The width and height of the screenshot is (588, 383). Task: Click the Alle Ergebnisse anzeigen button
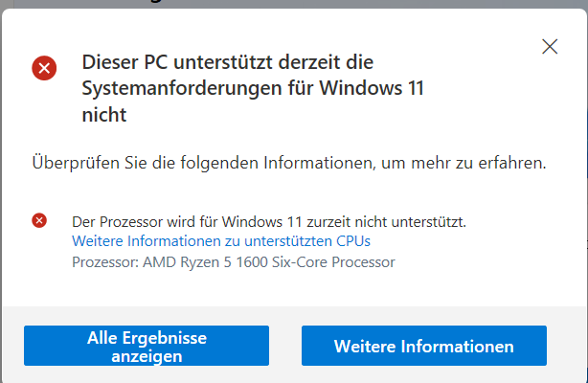coord(147,346)
